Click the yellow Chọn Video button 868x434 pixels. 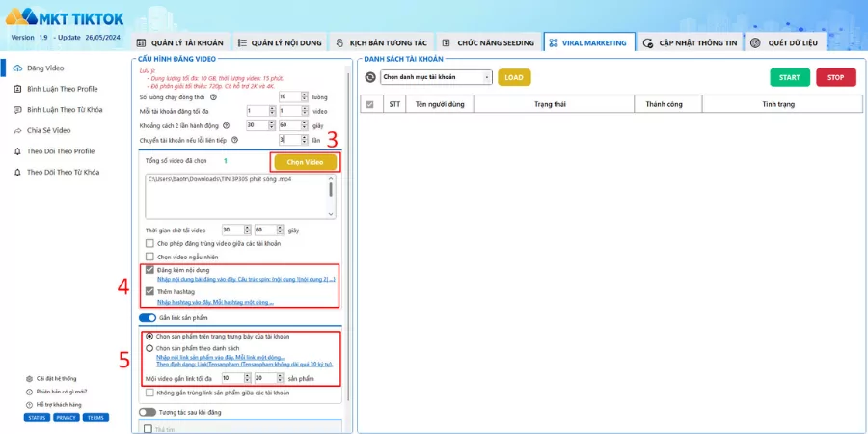306,162
